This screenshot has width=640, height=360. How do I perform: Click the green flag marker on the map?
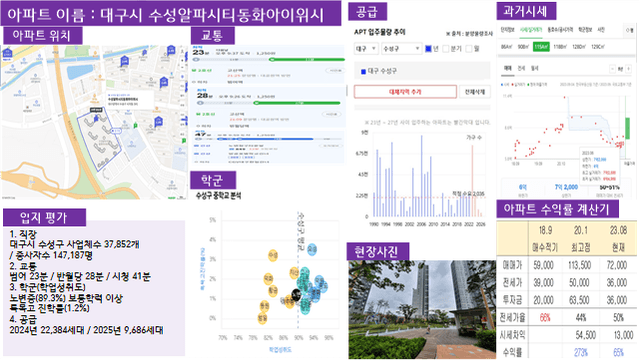(136, 126)
